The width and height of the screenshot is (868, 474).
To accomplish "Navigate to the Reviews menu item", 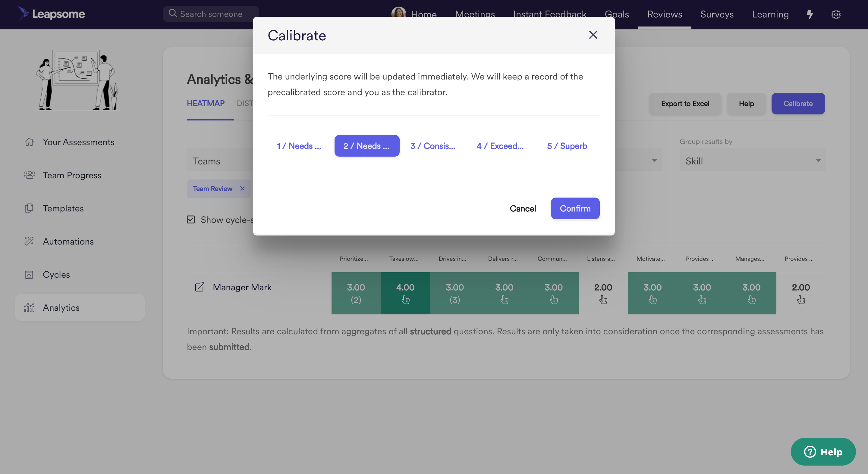I will (664, 14).
